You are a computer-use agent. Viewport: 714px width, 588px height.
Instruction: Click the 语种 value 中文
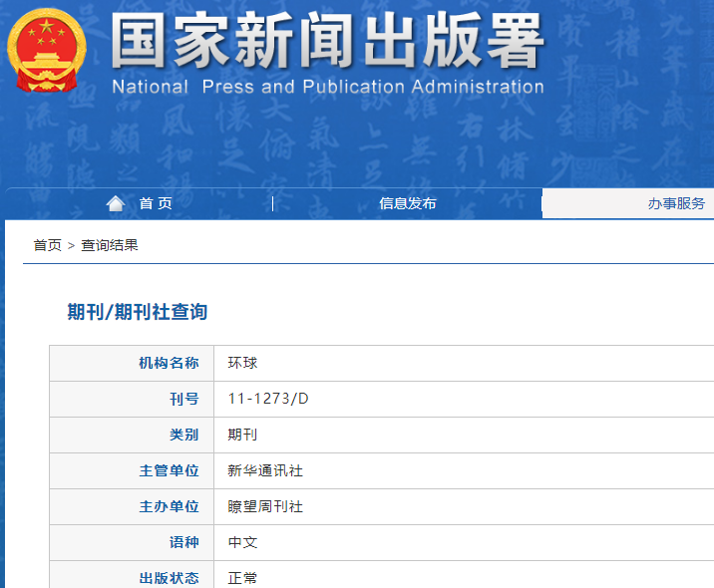[242, 542]
